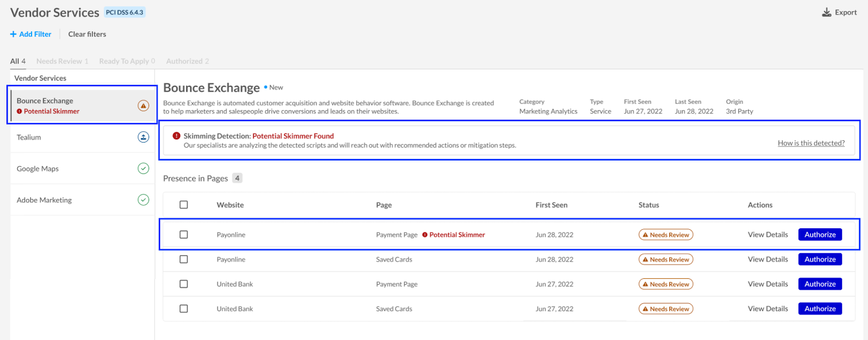Check the United Bank Payment Page row checkbox
Image resolution: width=868 pixels, height=340 pixels.
click(184, 284)
